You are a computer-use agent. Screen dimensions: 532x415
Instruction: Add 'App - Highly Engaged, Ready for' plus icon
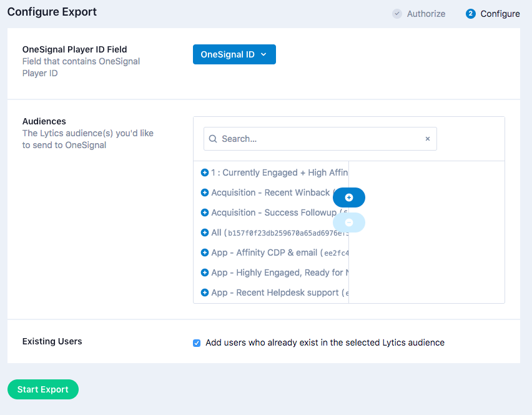point(205,272)
